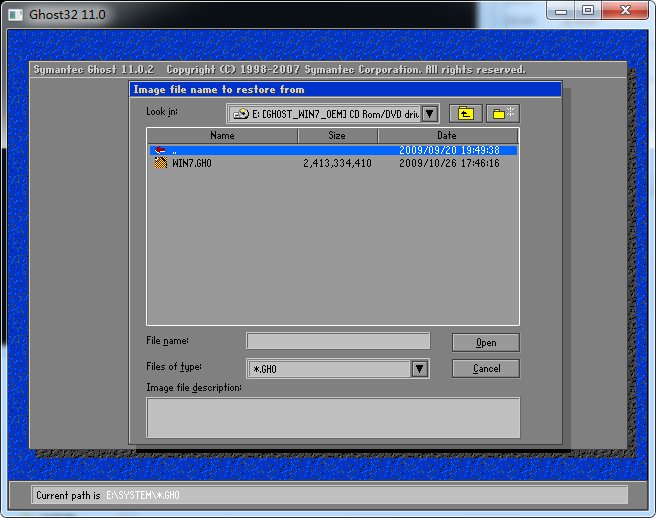Sort by the Size column header
This screenshot has width=656, height=518.
tap(337, 136)
